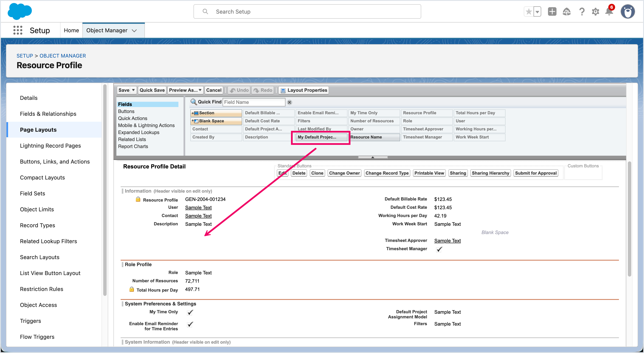Click the OBJECT MANAGER breadcrumb link
Viewport: 644px width, 353px height.
point(62,56)
